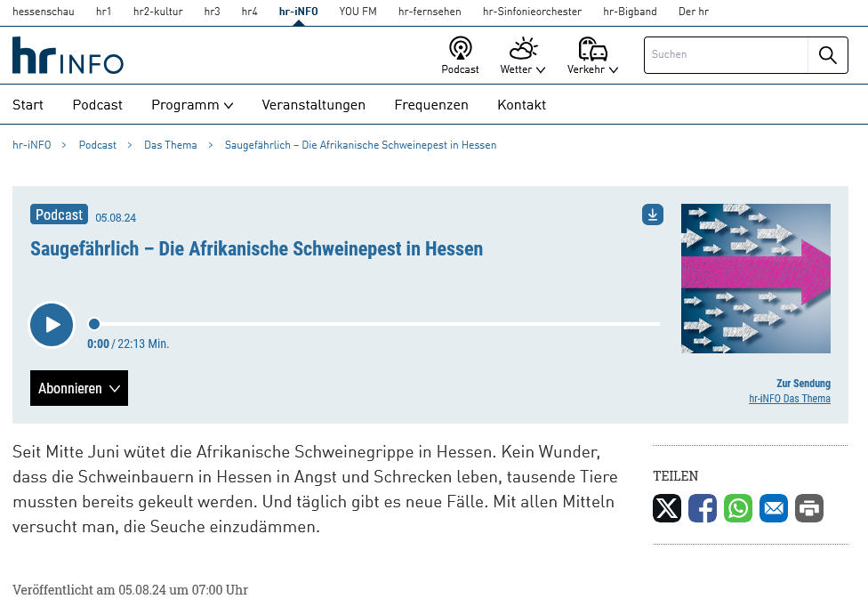Expand the Programm menu
868x615 pixels.
point(192,105)
